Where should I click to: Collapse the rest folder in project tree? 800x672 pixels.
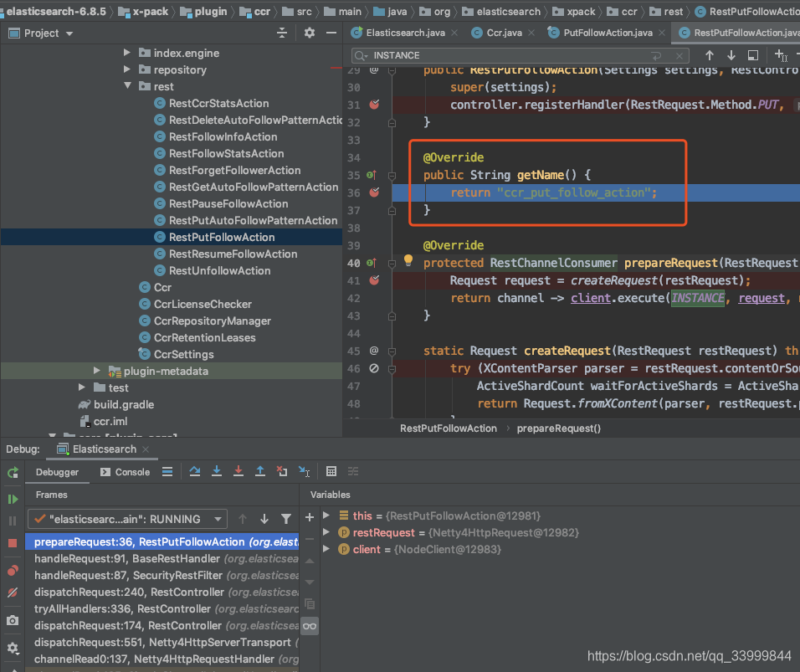coord(128,86)
